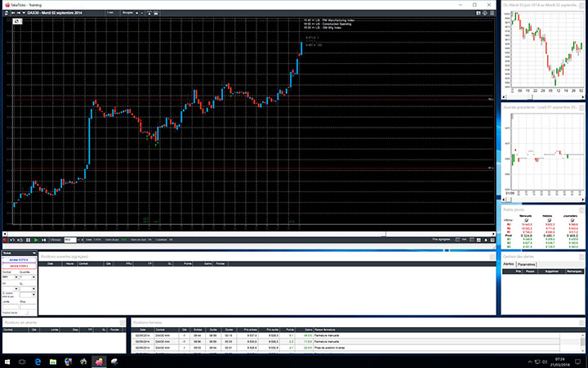Viewport: 588px width, 368px height.
Task: Step forward one candle in replay
Action: pos(20,240)
